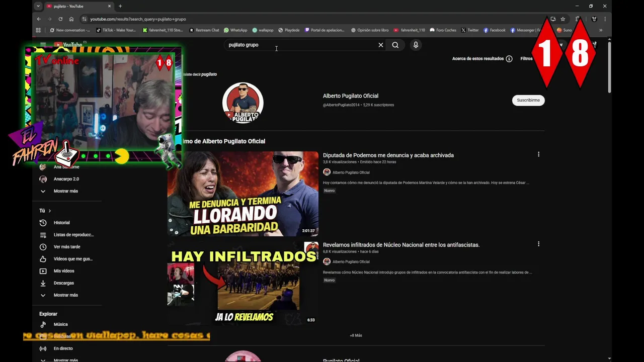Close the pujilato - YouTube tab
Image resolution: width=644 pixels, height=362 pixels.
(x=109, y=6)
